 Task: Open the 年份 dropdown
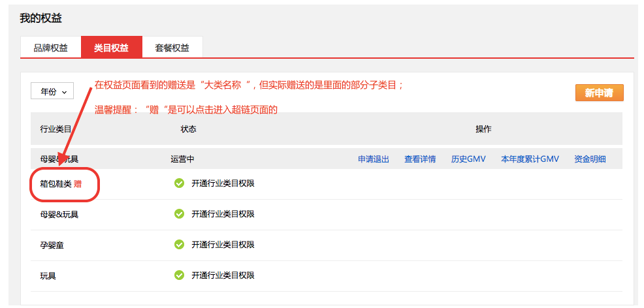pos(52,92)
